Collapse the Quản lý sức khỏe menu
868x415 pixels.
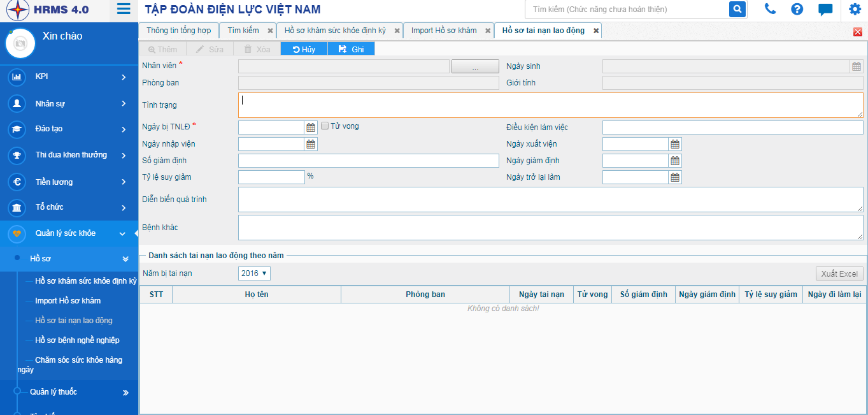[123, 234]
